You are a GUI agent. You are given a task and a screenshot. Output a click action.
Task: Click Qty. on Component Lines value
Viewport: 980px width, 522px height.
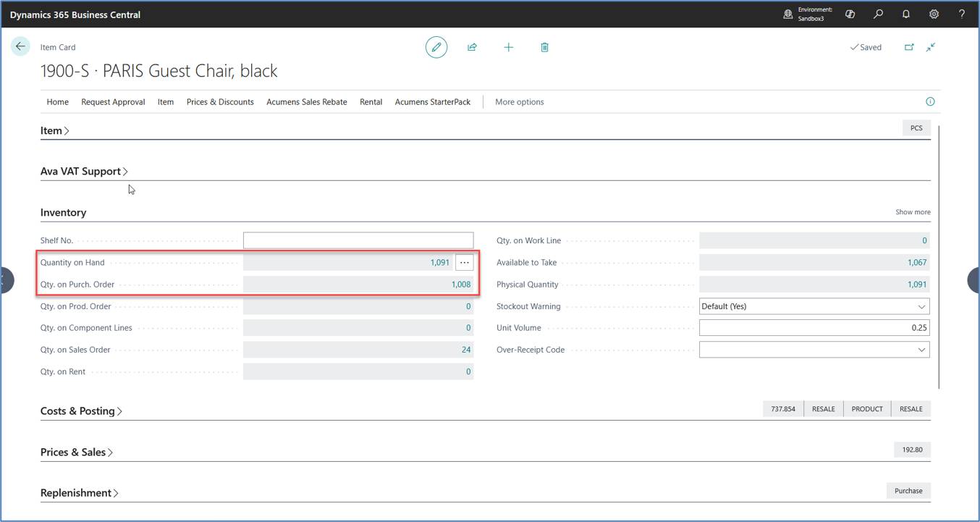(x=468, y=328)
